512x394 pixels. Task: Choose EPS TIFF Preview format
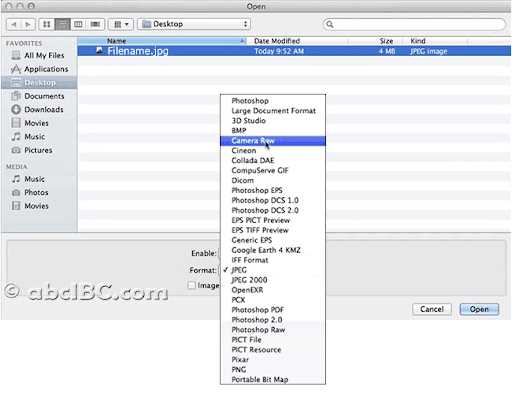click(x=273, y=230)
